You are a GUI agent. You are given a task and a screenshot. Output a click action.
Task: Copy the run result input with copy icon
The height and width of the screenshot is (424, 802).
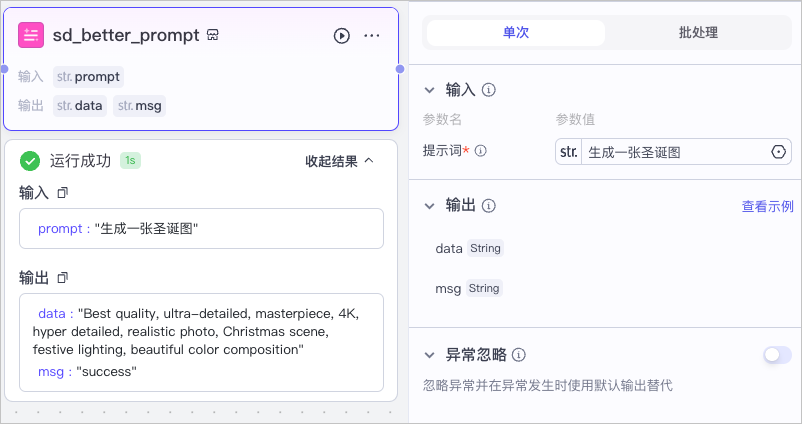[62, 193]
